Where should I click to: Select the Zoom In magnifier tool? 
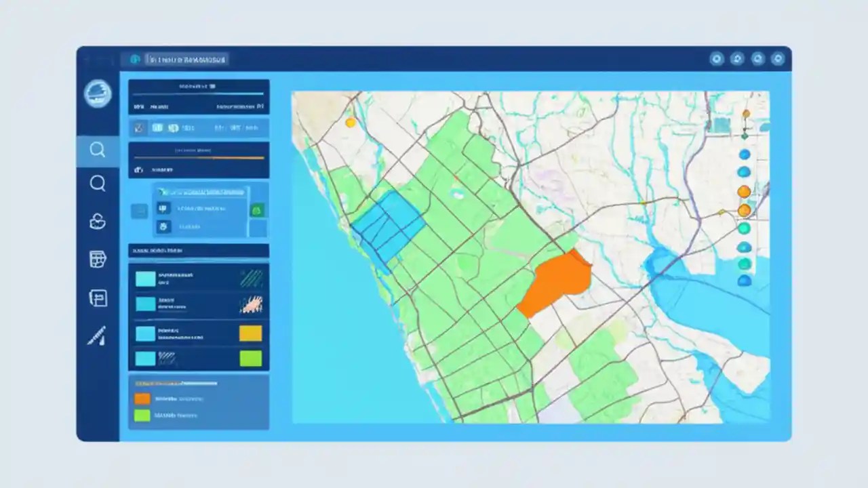click(x=98, y=150)
